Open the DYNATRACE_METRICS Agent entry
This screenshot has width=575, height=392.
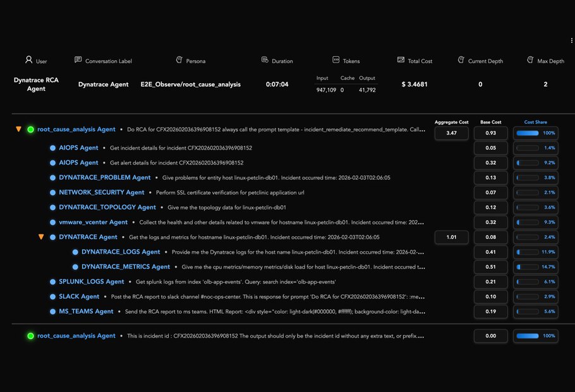click(x=126, y=267)
